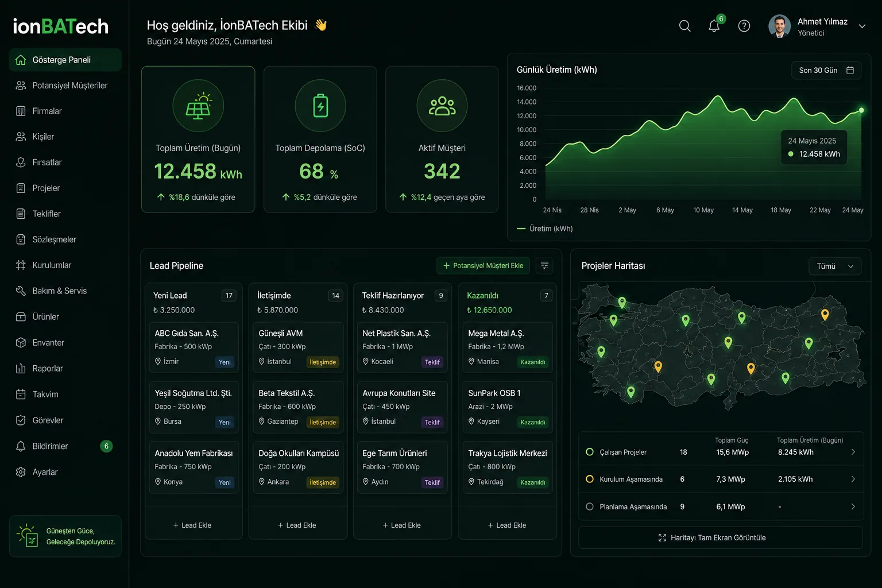
Task: Click the Potansiyel Müşteri Ekle button
Action: point(483,266)
